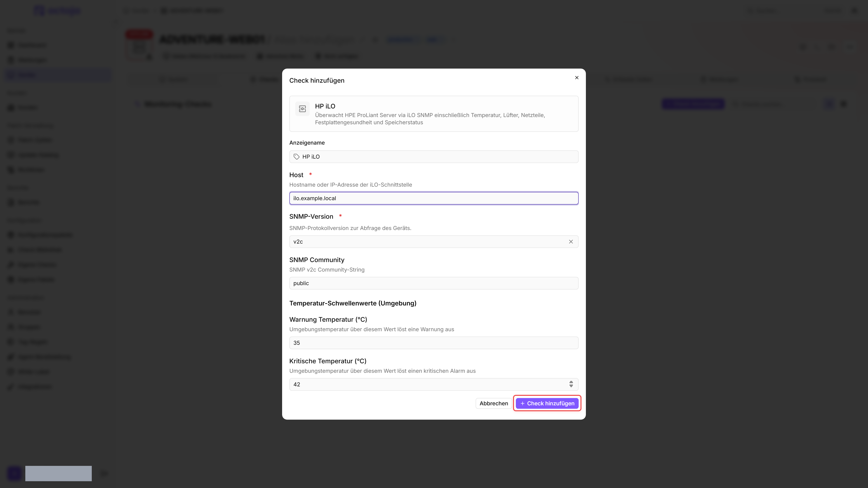
Task: Click the 'Warnung Temperatur (°C)' label
Action: tap(328, 320)
